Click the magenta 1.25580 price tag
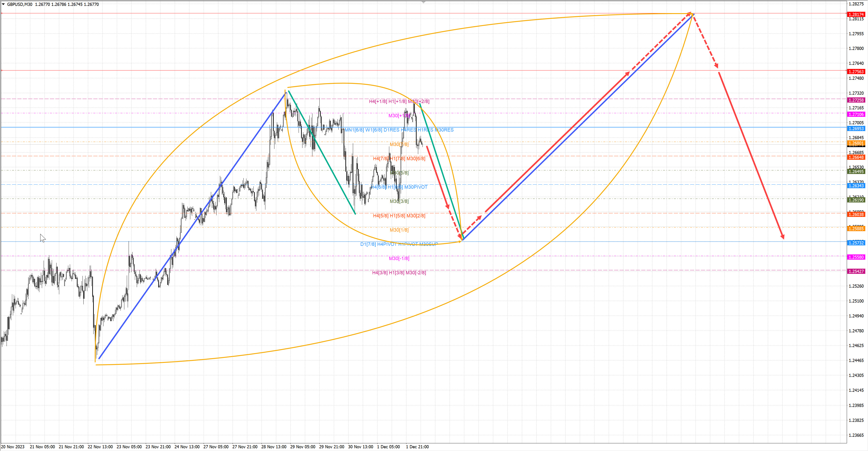868x451 pixels. [856, 257]
